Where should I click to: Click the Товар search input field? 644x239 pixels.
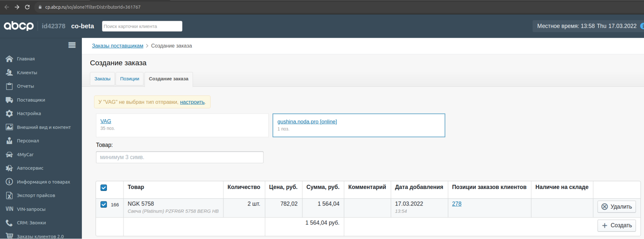point(179,157)
